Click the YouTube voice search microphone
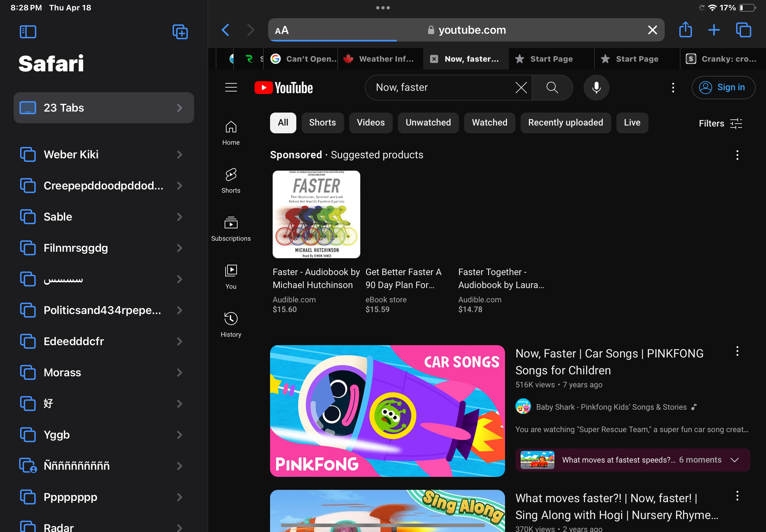The image size is (766, 532). (596, 87)
